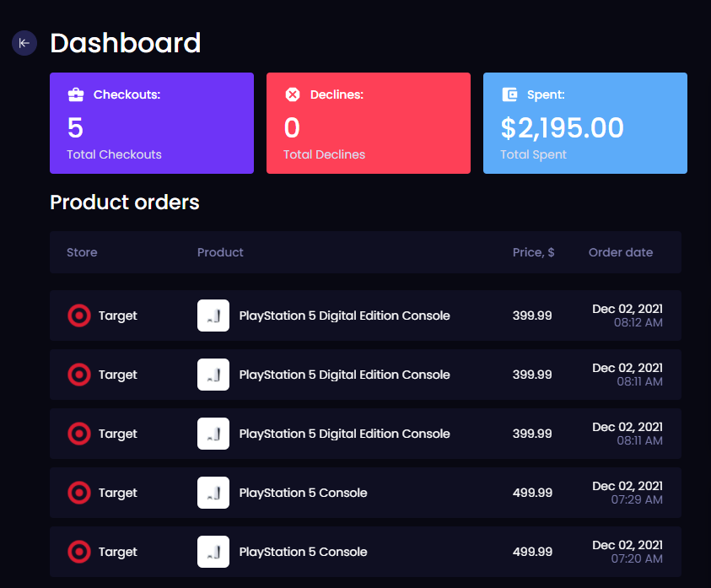
Task: Click the 08:12 AM order time
Action: [638, 322]
